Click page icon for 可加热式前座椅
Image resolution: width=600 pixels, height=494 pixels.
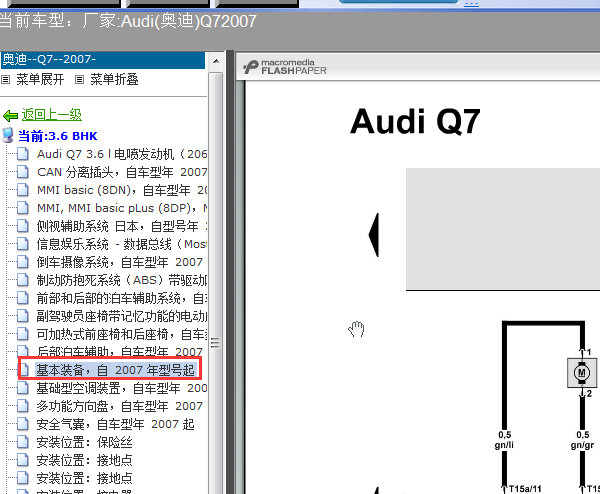(23, 334)
